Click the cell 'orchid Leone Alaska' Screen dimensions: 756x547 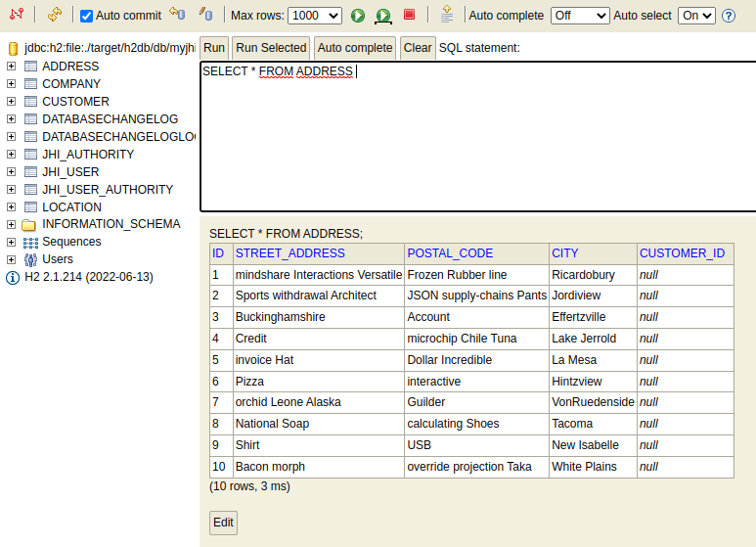tap(319, 402)
